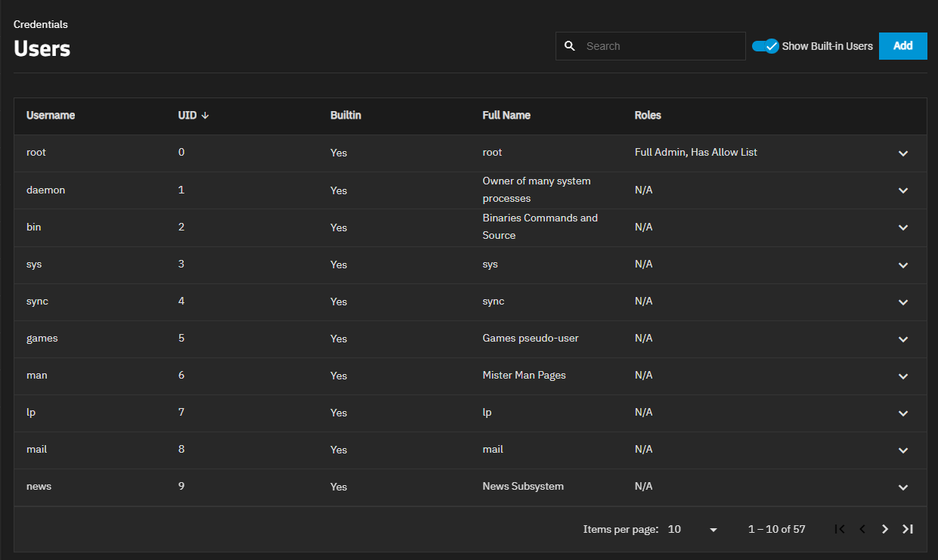Jump to the last page of users
This screenshot has height=560, width=938.
(908, 529)
